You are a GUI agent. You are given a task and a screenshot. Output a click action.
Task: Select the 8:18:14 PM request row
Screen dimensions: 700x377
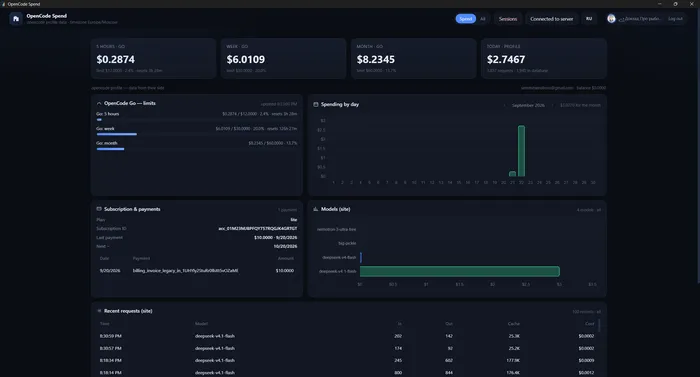[346, 373]
